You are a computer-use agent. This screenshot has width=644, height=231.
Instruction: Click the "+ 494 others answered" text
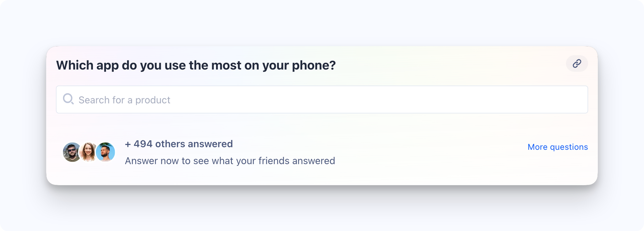click(x=179, y=144)
